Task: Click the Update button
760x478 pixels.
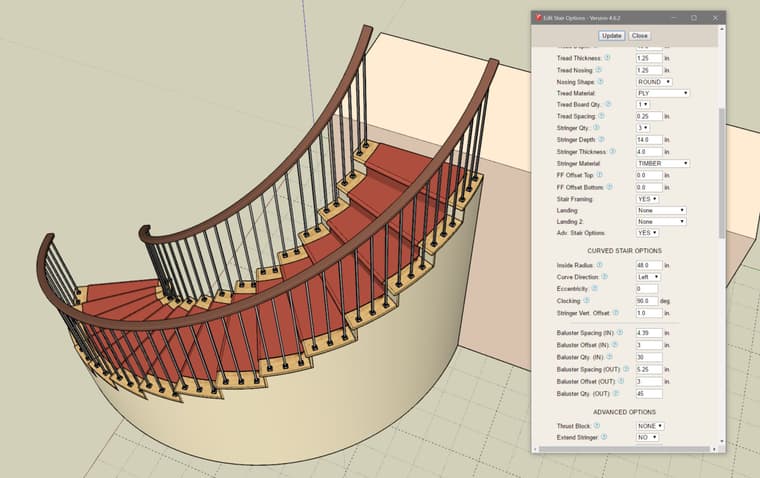Action: 611,36
